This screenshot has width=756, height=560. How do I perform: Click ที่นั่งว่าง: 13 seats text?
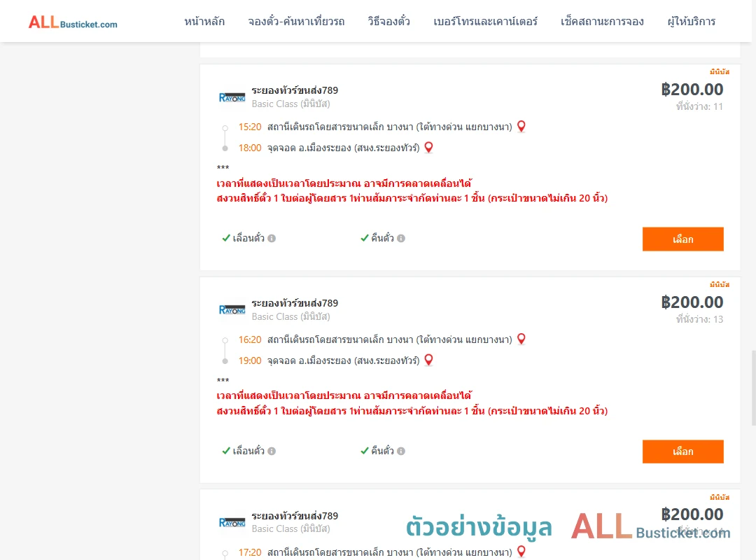tap(699, 319)
